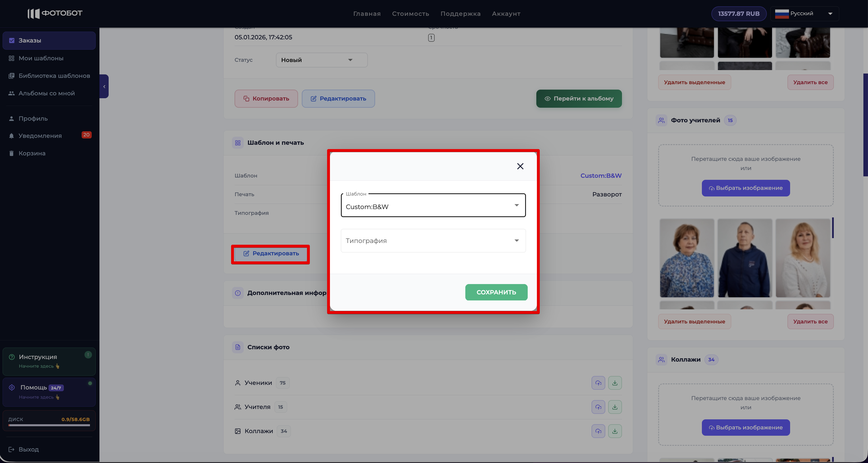Click Выбрать изображение under Фото учителей
Image resolution: width=868 pixels, height=463 pixels.
(x=746, y=188)
